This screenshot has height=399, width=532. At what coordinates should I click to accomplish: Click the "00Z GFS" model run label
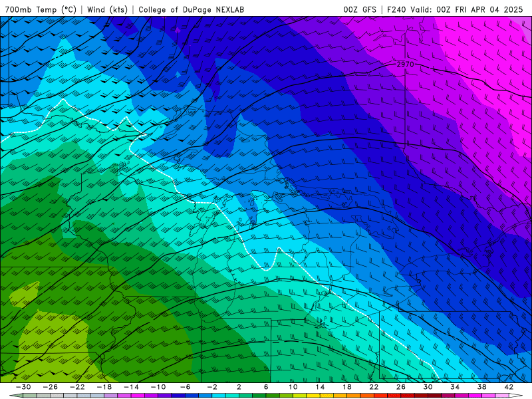click(x=360, y=9)
